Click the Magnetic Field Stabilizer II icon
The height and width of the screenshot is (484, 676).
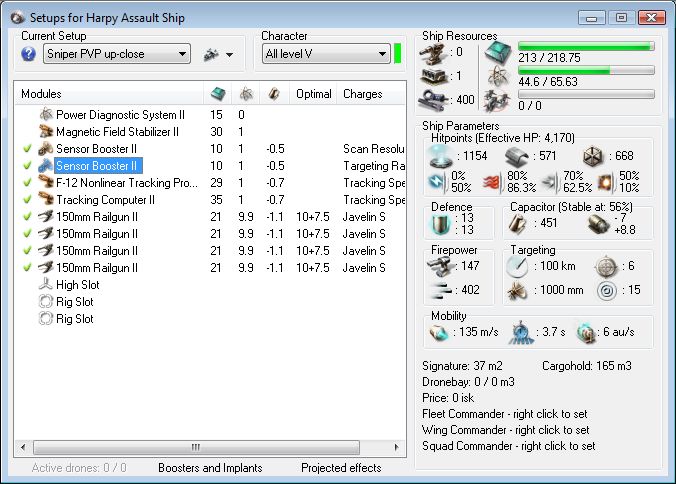click(46, 131)
